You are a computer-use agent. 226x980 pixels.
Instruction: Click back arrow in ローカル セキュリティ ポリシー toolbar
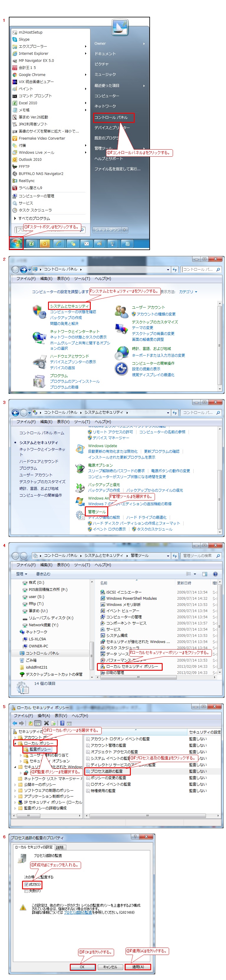(15, 723)
